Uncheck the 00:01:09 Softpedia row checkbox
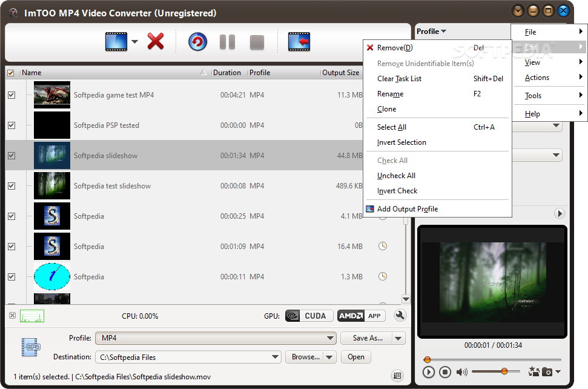The image size is (588, 389). pos(12,247)
